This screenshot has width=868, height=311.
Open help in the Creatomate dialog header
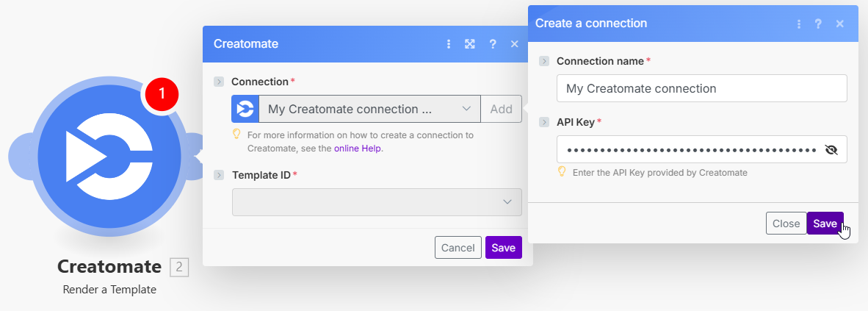493,44
